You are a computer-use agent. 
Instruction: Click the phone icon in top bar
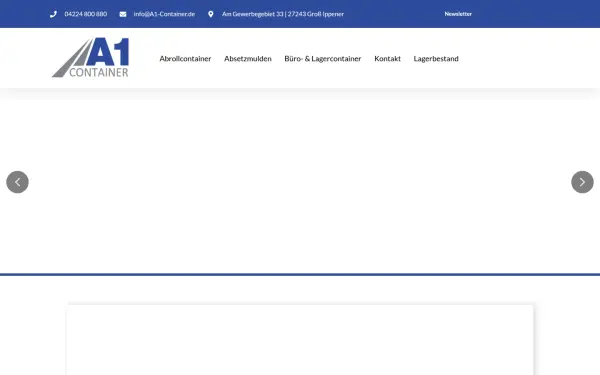(53, 14)
